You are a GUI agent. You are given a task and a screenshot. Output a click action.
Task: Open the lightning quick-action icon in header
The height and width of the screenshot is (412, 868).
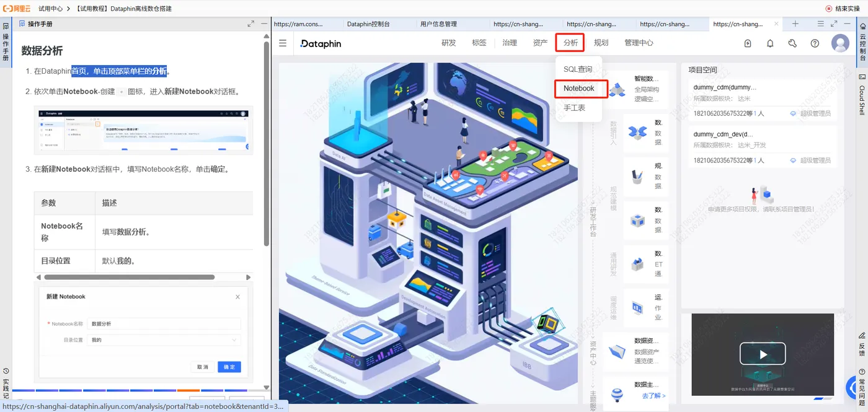pos(748,43)
